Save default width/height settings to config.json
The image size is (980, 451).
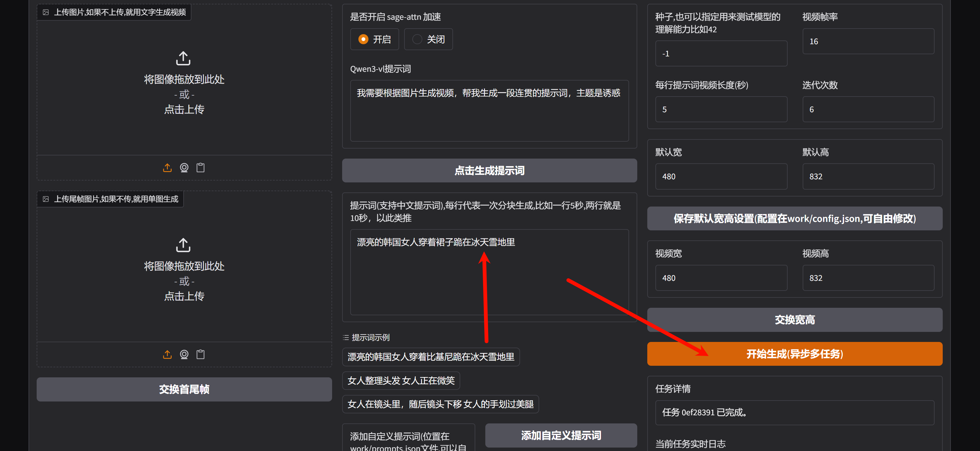point(794,218)
